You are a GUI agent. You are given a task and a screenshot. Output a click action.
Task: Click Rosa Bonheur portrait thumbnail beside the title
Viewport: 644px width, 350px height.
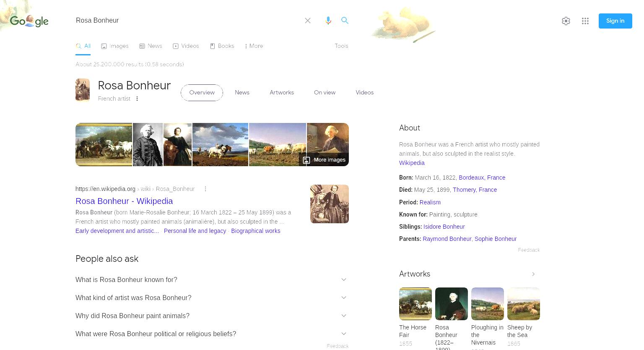click(83, 90)
